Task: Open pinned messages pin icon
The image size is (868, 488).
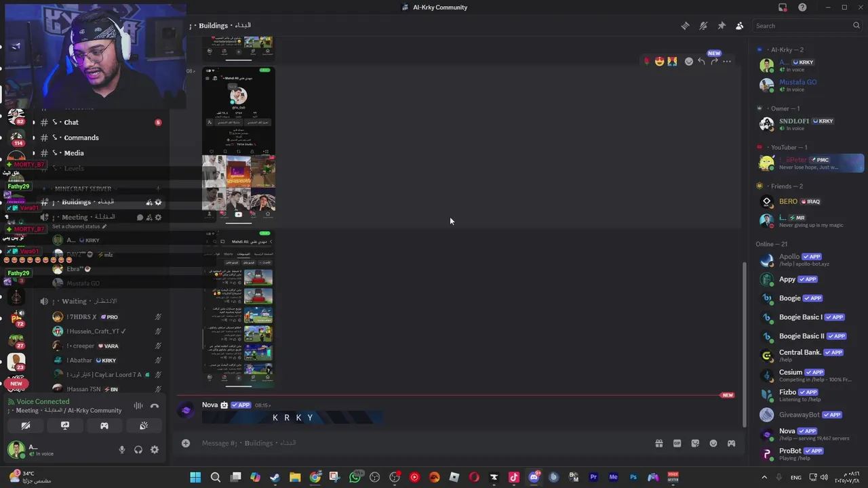Action: tap(722, 26)
